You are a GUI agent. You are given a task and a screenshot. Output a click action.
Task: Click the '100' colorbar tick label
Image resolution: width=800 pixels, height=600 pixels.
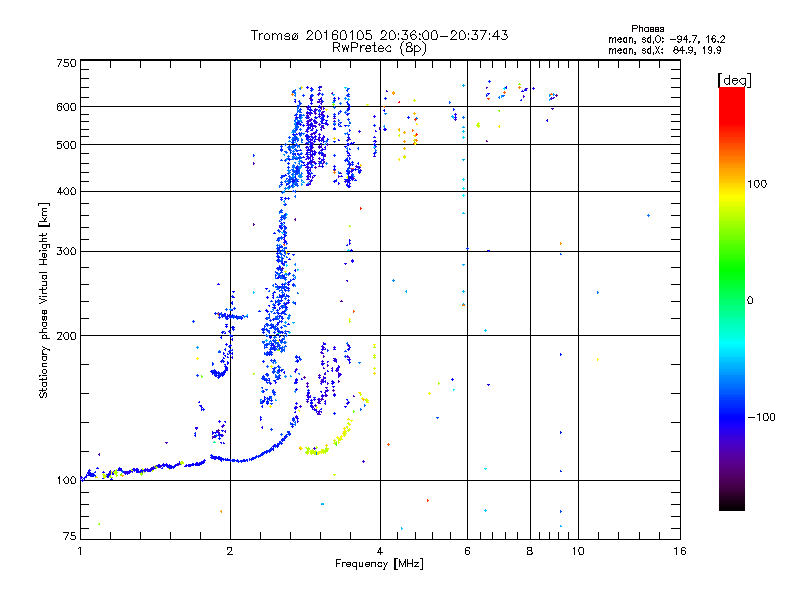click(757, 184)
